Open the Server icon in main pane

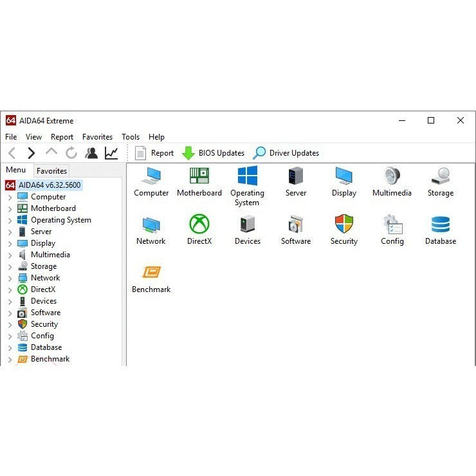point(296,176)
